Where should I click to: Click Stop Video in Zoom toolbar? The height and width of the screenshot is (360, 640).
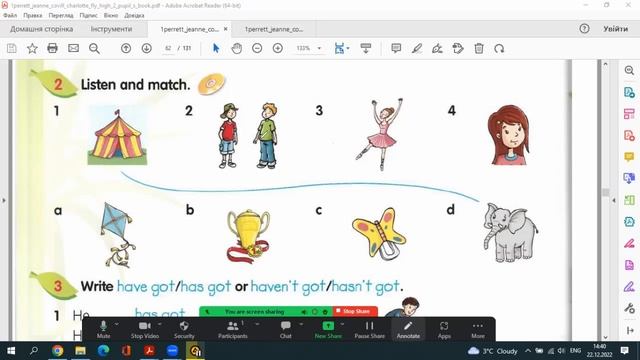point(144,329)
